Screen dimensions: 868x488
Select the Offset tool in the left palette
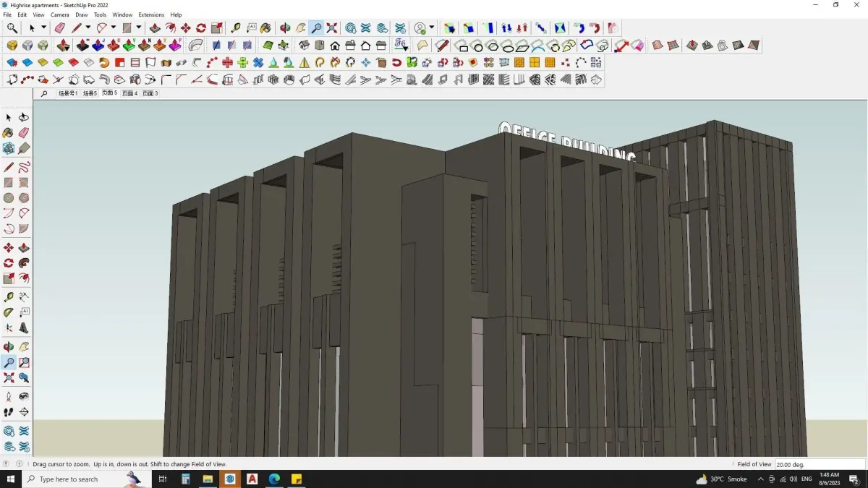click(24, 279)
